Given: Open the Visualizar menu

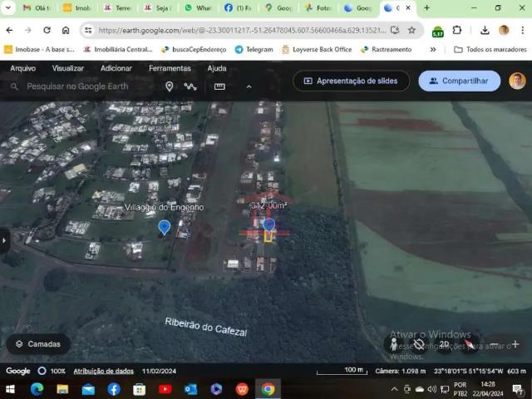Looking at the screenshot, I should tap(68, 68).
